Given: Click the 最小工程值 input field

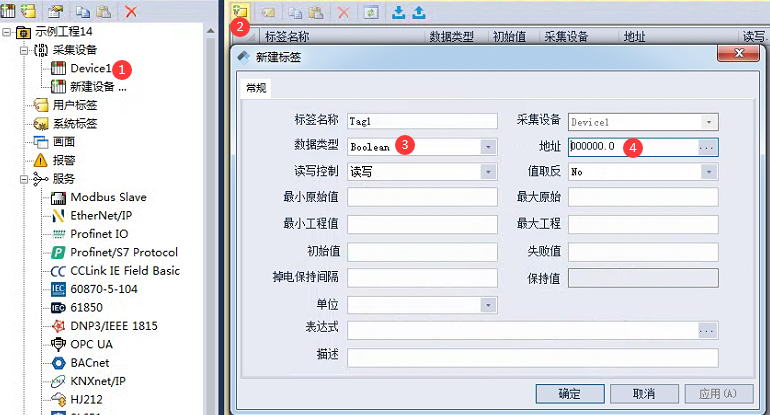Looking at the screenshot, I should click(422, 224).
